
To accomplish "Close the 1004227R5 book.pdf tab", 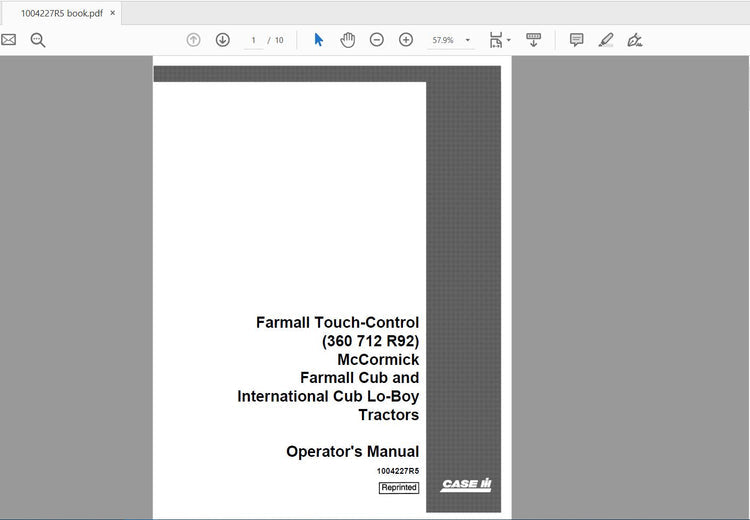I will [x=112, y=13].
